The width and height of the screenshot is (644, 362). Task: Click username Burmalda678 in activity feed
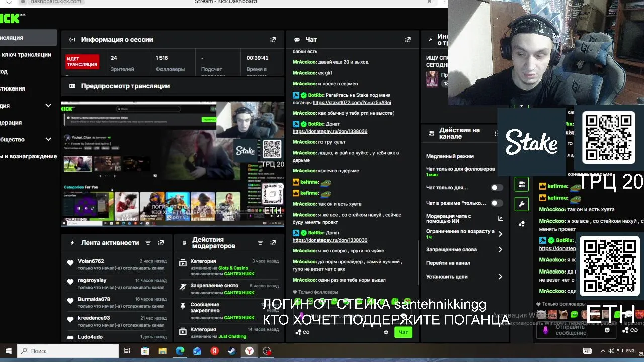coord(94,299)
